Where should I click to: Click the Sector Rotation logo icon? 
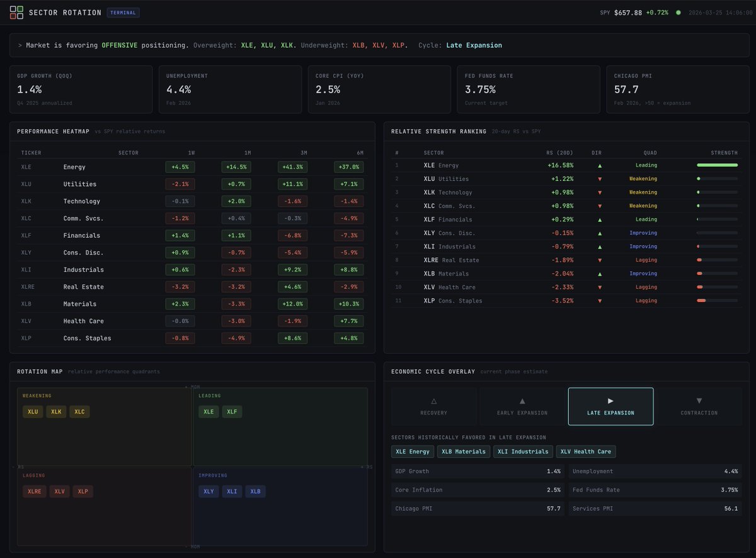[17, 13]
